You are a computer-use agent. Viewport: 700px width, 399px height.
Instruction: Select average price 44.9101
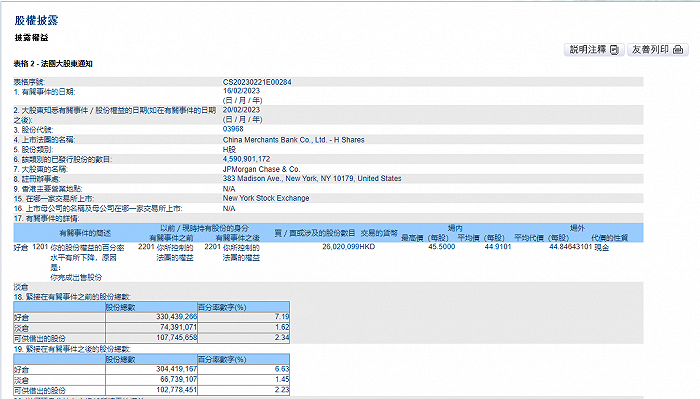[x=498, y=247]
